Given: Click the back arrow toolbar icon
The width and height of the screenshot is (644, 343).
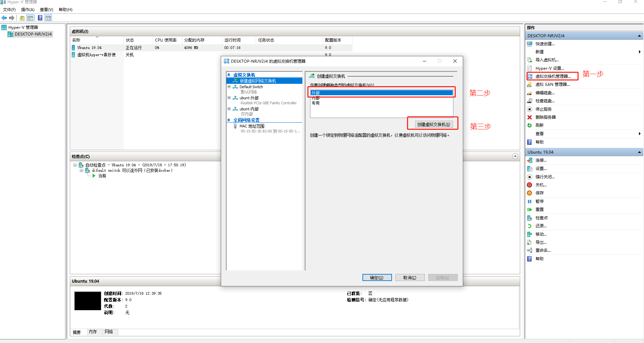Looking at the screenshot, I should pyautogui.click(x=4, y=18).
